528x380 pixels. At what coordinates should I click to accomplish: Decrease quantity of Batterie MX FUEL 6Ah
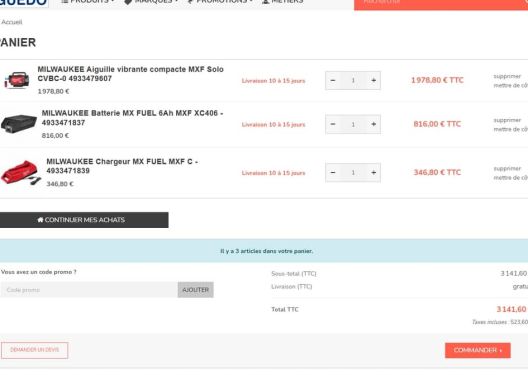tap(333, 124)
